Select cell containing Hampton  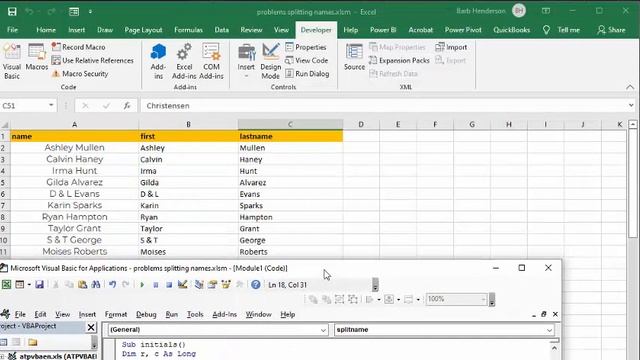coord(290,217)
